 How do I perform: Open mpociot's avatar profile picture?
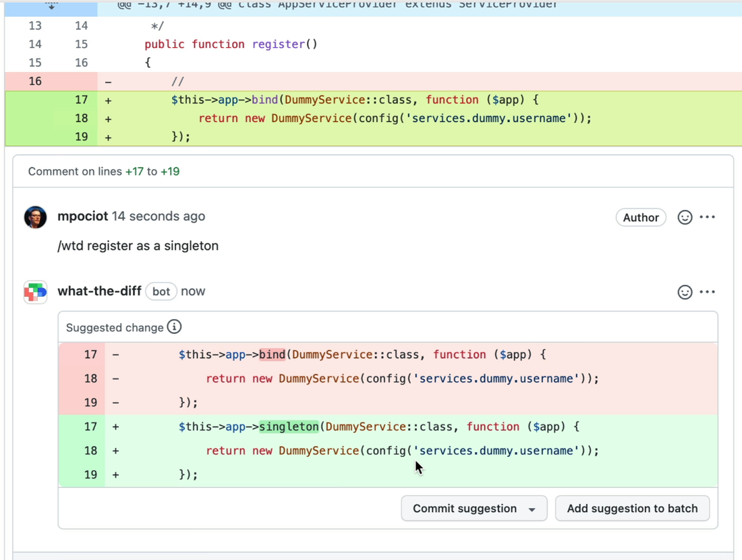tap(36, 217)
